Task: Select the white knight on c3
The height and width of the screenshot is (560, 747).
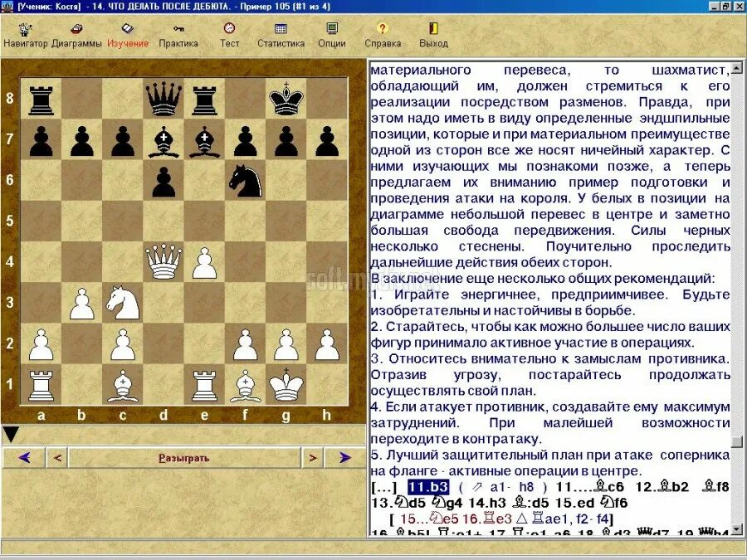Action: coord(123,302)
